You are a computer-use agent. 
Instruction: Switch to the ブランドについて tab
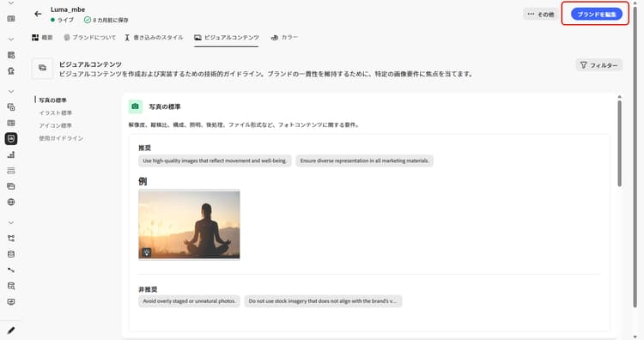(89, 38)
